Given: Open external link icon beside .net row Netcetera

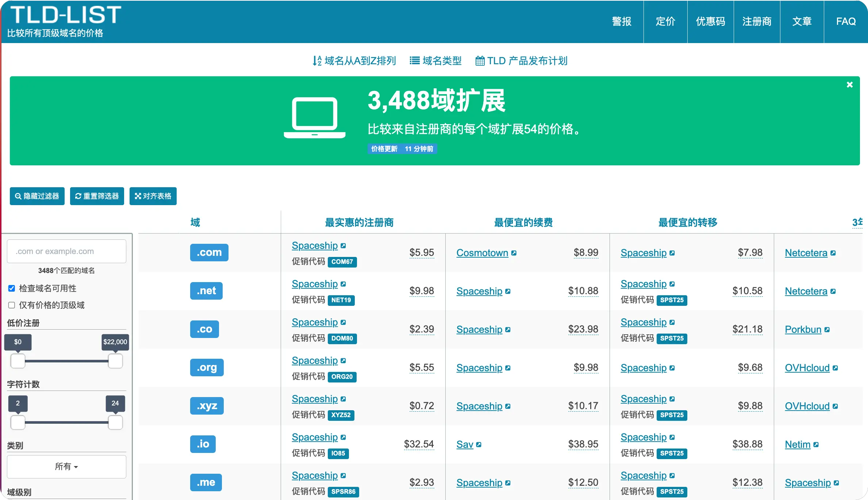Looking at the screenshot, I should tap(833, 291).
